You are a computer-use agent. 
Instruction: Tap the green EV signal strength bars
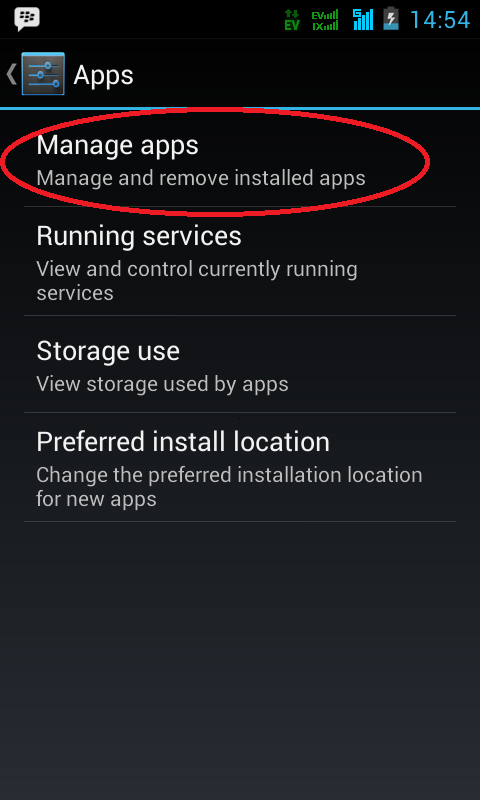pos(325,15)
